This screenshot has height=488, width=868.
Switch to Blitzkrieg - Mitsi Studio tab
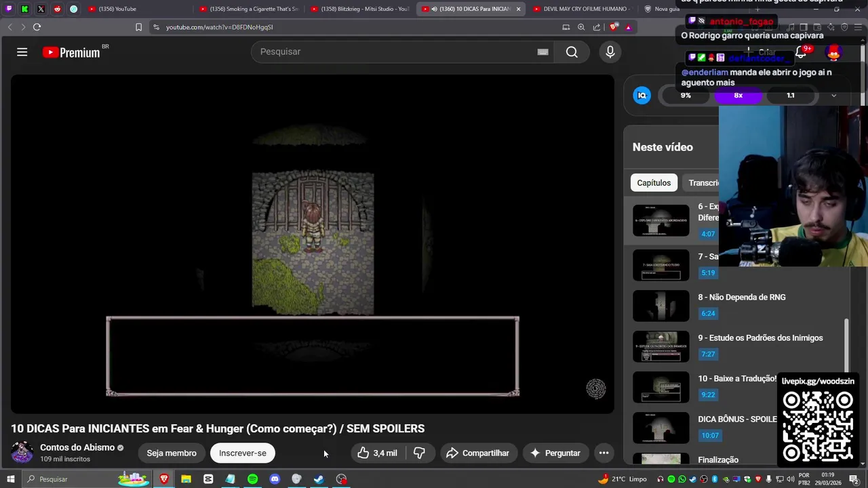tap(361, 9)
